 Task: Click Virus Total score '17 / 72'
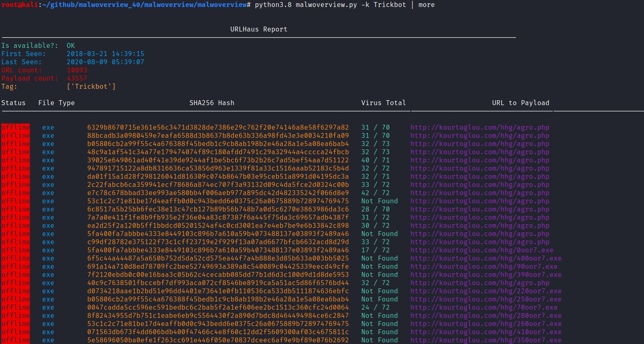click(x=375, y=250)
